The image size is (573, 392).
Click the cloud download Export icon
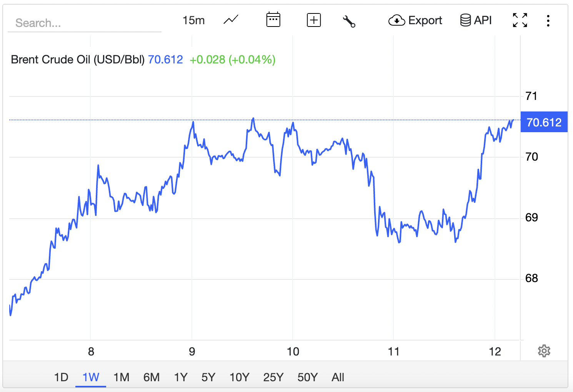click(x=396, y=20)
